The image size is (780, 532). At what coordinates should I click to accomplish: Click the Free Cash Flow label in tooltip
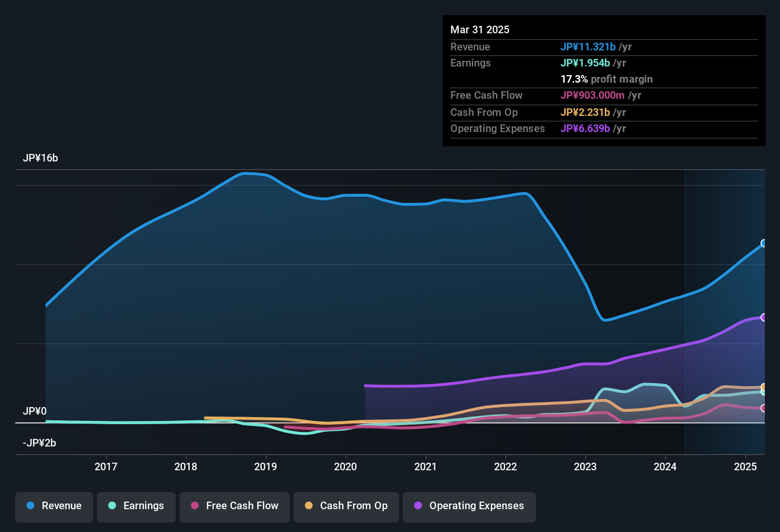point(486,95)
